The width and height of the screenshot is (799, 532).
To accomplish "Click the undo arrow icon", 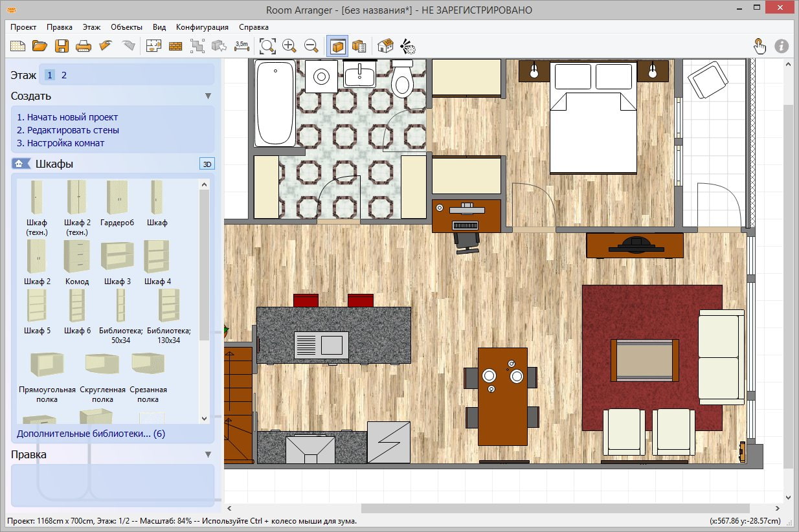I will point(106,46).
